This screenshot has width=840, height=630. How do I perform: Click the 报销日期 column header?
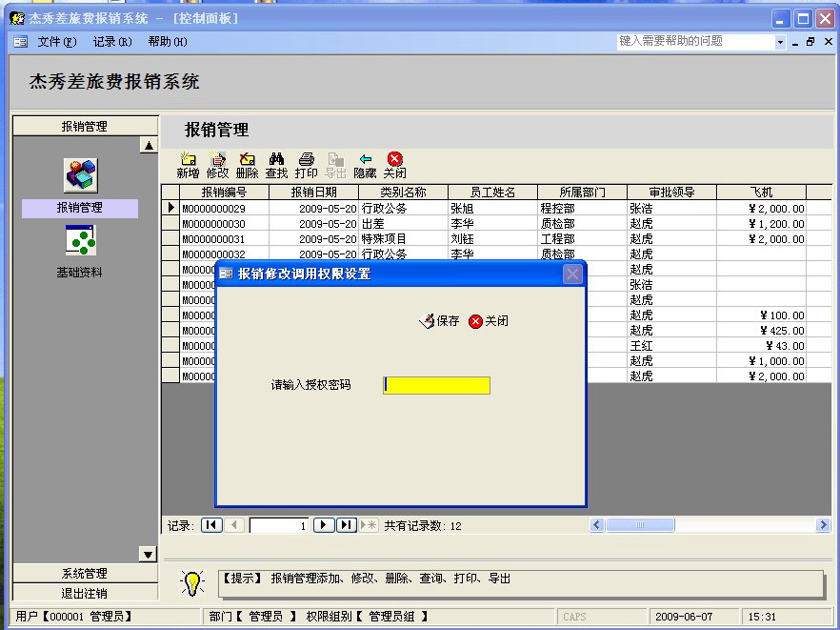coord(314,192)
